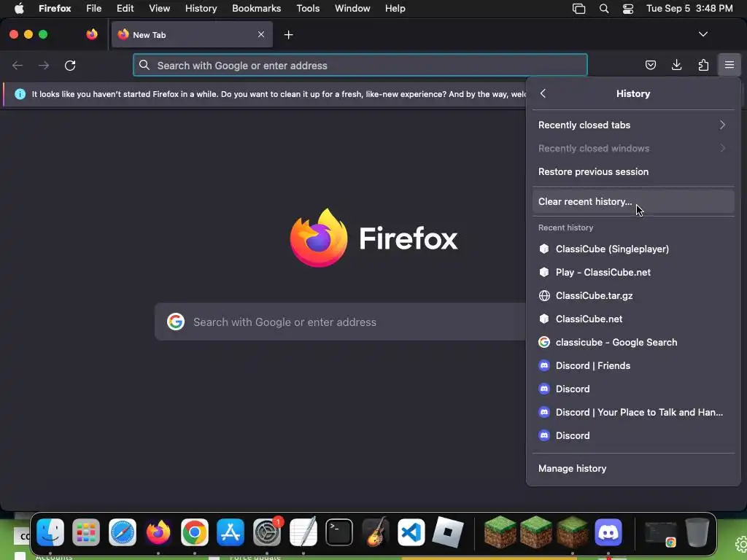Click the Firefox menu bar app name
Screen dimensions: 747x560
click(55, 9)
